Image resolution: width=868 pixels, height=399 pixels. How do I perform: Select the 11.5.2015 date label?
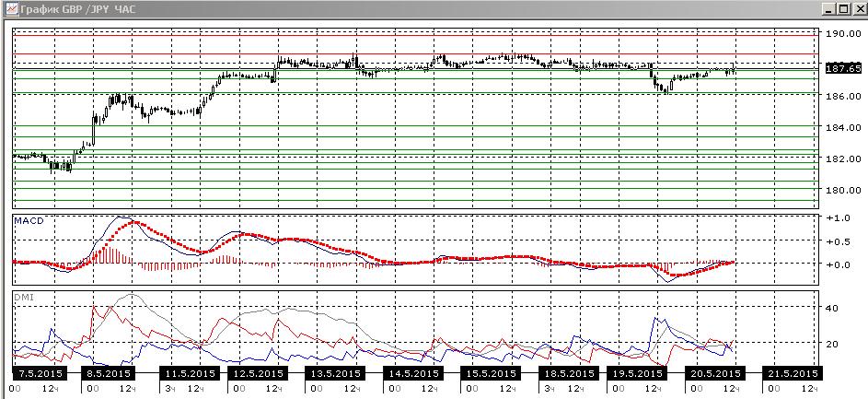[187, 373]
